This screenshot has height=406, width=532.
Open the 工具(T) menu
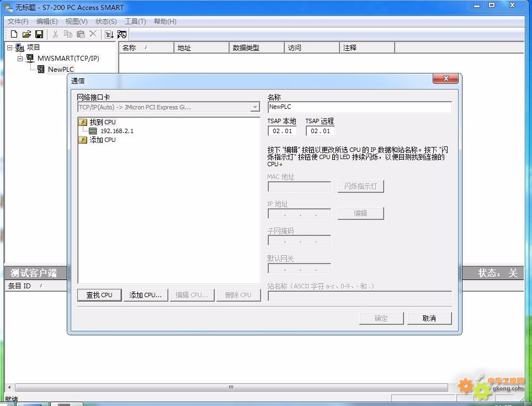pyautogui.click(x=135, y=22)
